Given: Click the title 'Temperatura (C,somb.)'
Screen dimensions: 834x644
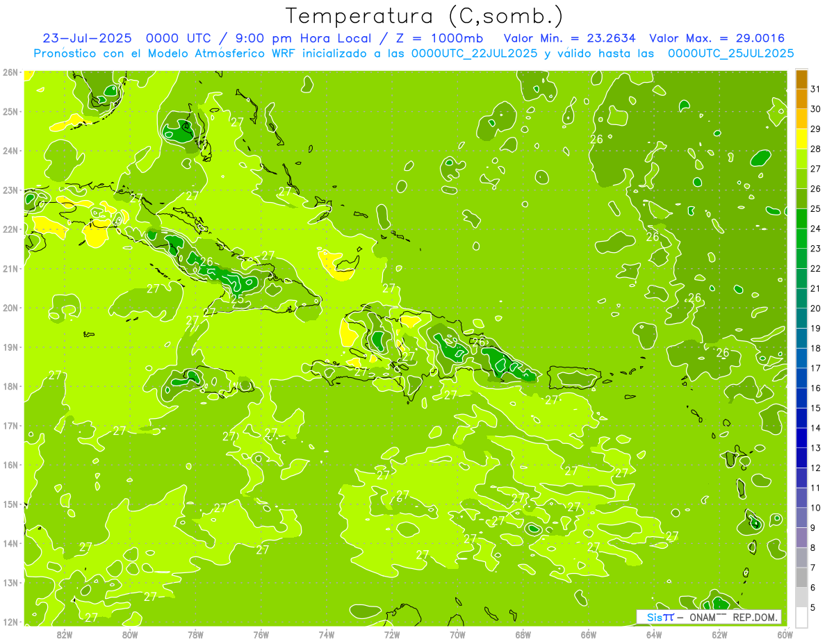Looking at the screenshot, I should tap(424, 16).
